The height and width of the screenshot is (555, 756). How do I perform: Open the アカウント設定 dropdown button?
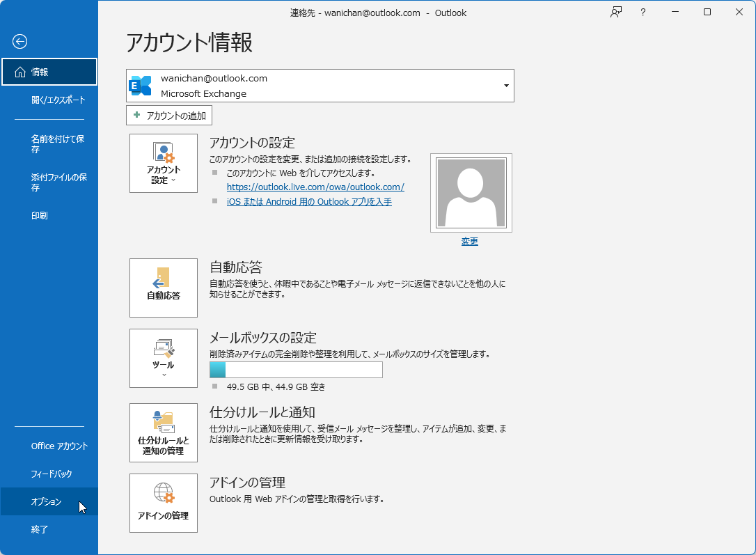pos(164,164)
